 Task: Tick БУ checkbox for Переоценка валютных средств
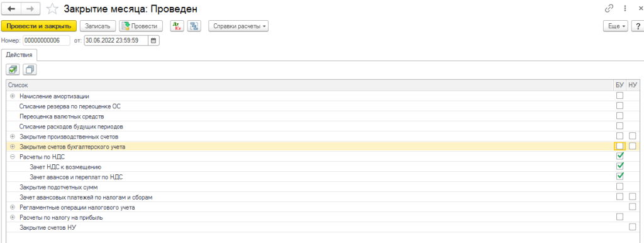[x=619, y=116]
